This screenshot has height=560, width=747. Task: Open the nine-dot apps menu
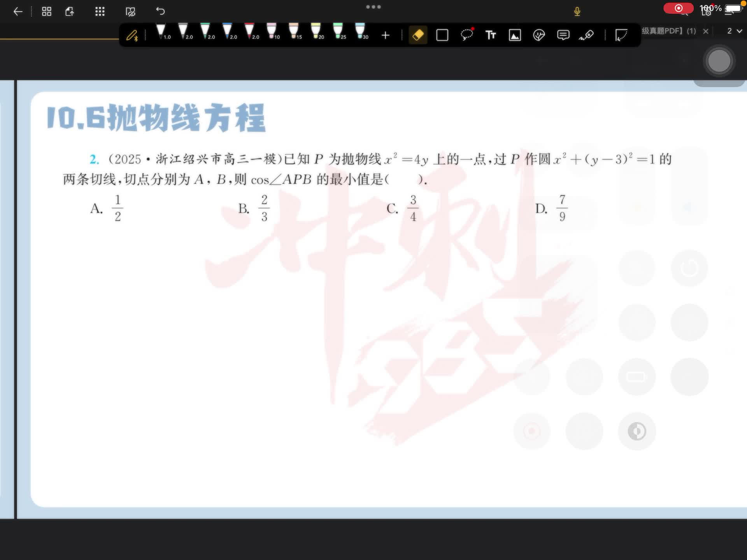coord(100,11)
